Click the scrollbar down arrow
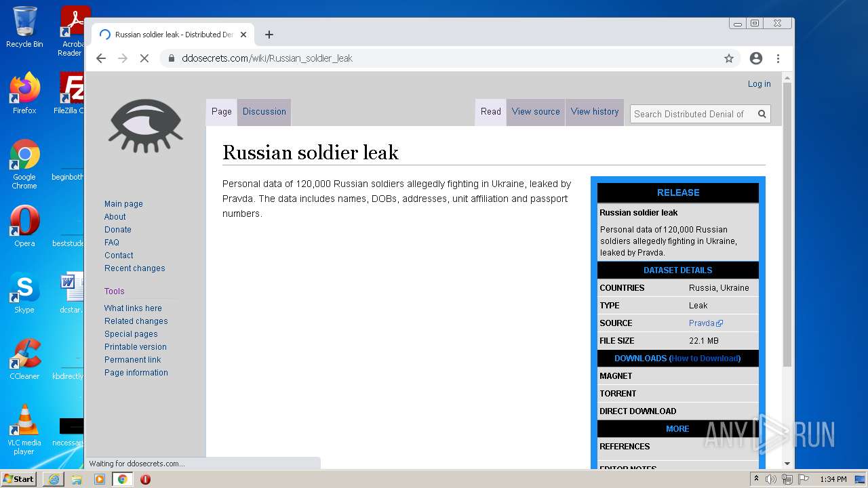The width and height of the screenshot is (868, 488). pyautogui.click(x=787, y=464)
